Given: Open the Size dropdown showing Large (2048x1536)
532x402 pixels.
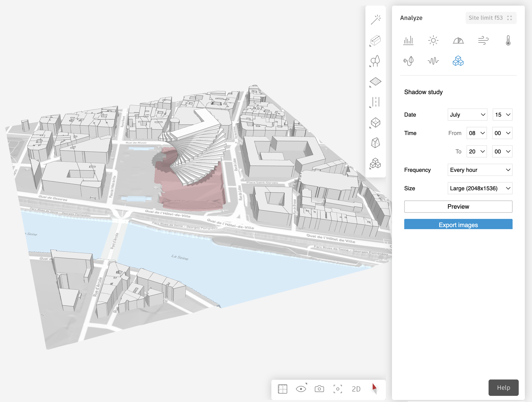Looking at the screenshot, I should [480, 188].
